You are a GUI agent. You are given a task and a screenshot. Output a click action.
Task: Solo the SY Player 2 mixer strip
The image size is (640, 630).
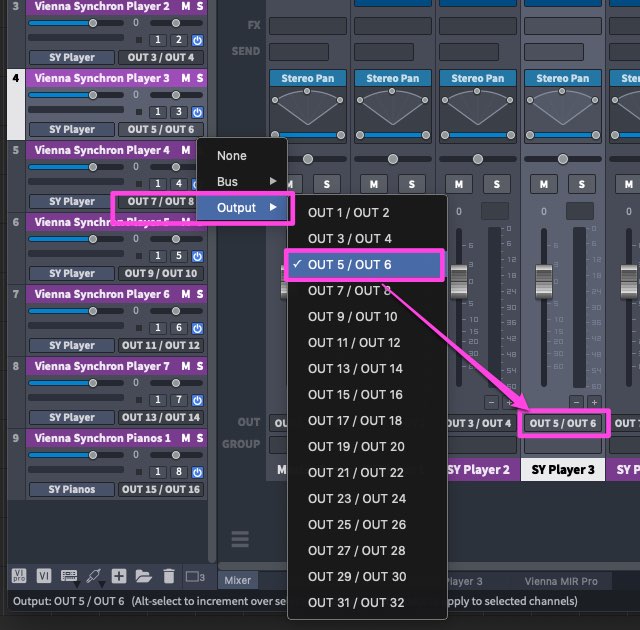point(497,184)
